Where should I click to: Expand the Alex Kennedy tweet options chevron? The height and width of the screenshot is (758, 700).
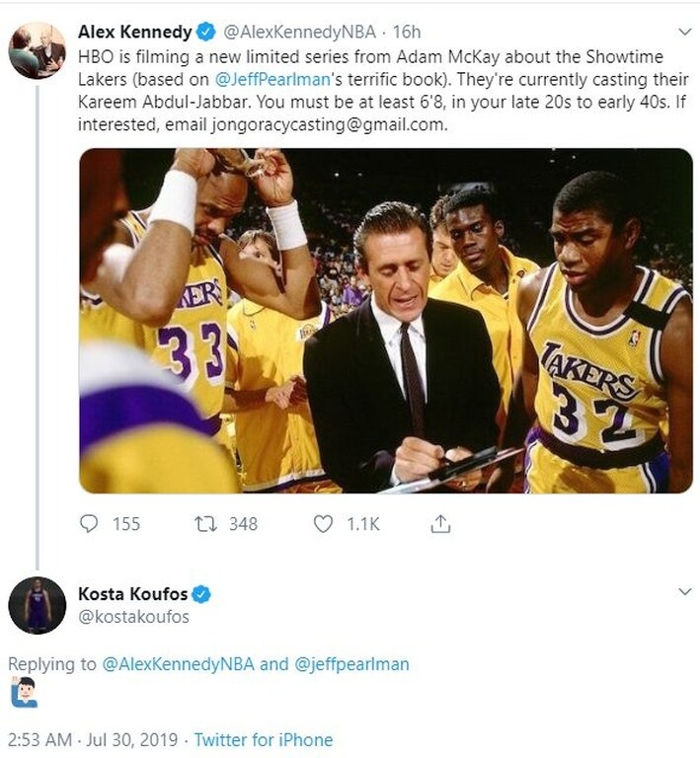pyautogui.click(x=686, y=34)
